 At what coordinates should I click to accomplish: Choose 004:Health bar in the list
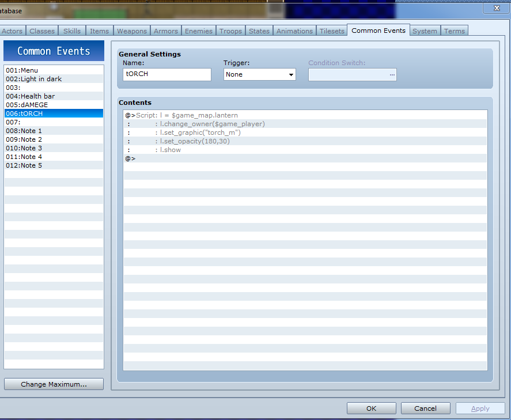[54, 96]
